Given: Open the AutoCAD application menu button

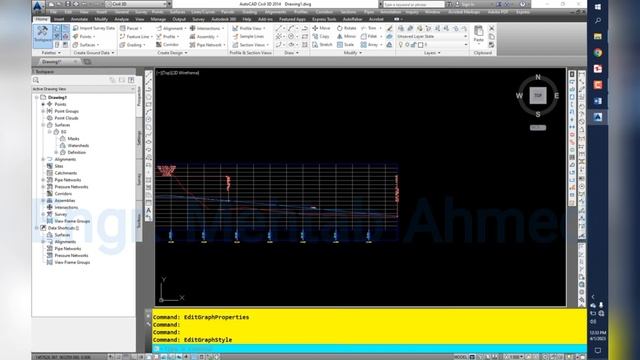Looking at the screenshot, I should [x=38, y=6].
